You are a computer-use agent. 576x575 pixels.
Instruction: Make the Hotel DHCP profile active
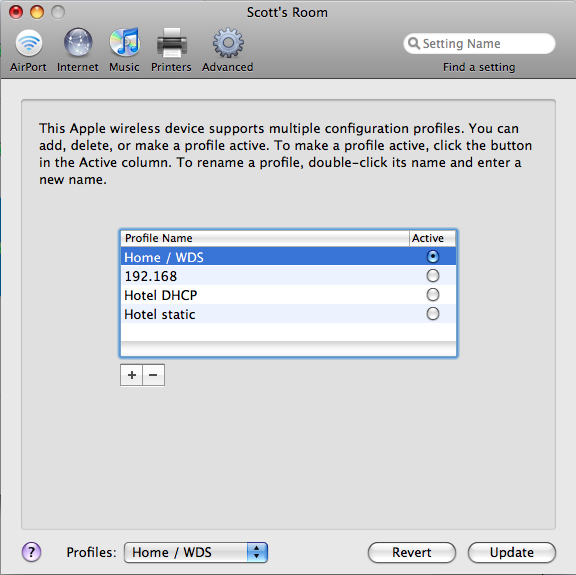433,295
